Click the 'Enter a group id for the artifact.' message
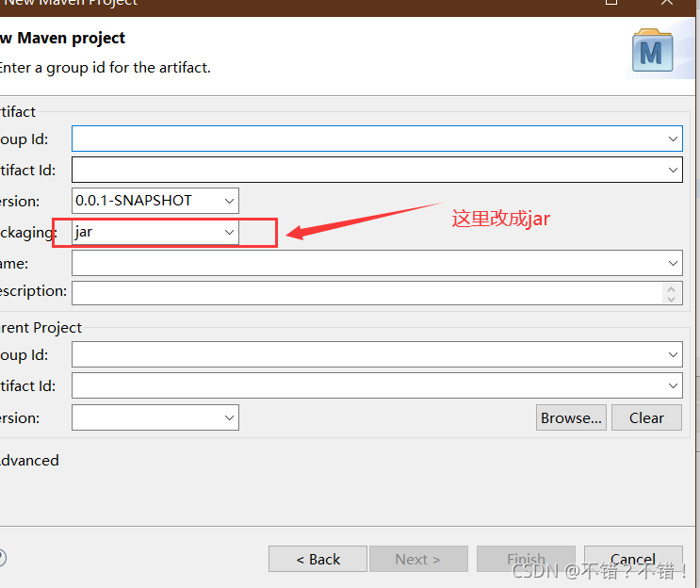 click(105, 68)
